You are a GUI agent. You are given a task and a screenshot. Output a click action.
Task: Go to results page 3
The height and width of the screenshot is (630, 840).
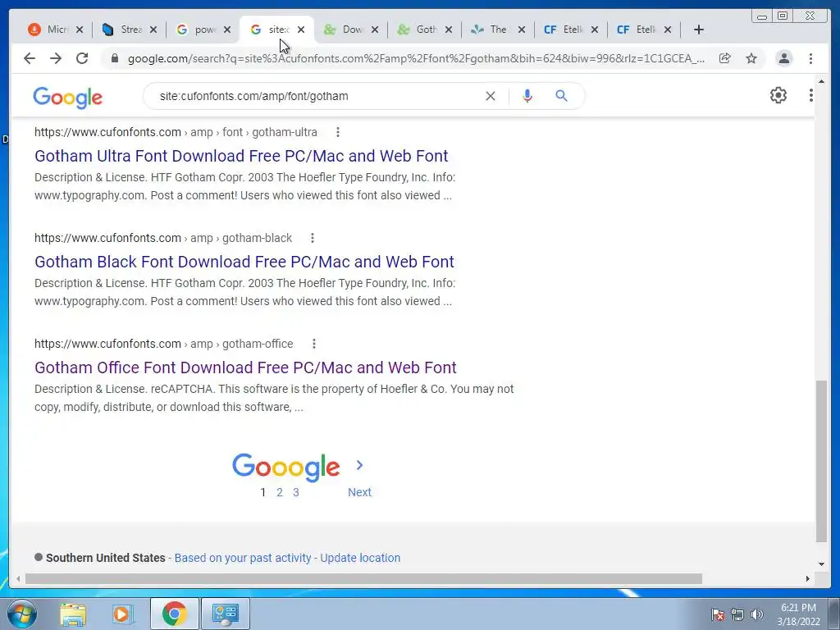[295, 492]
